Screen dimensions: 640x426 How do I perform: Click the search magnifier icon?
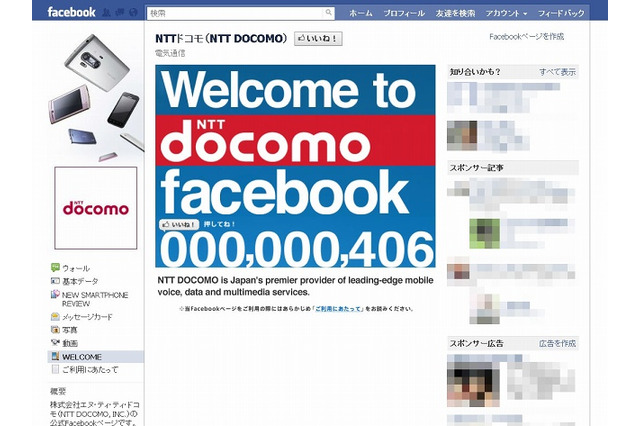[329, 13]
